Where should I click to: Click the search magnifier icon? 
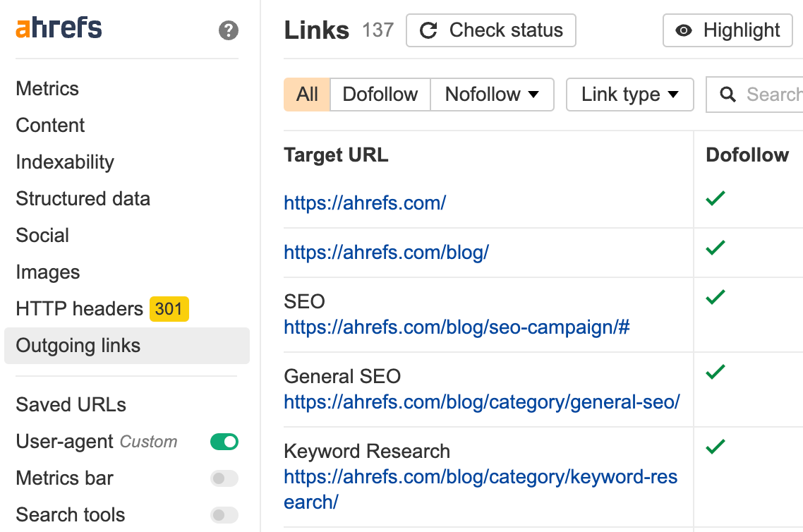pos(728,95)
